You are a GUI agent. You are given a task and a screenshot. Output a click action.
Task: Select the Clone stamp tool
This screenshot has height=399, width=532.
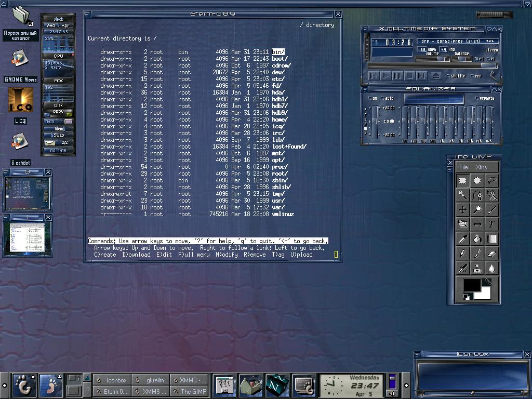pos(477,268)
